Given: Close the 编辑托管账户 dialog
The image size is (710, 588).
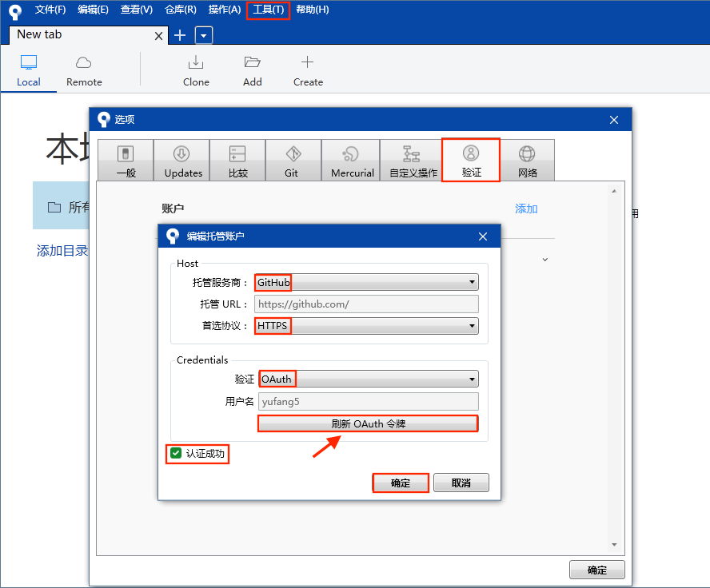Looking at the screenshot, I should [x=483, y=236].
